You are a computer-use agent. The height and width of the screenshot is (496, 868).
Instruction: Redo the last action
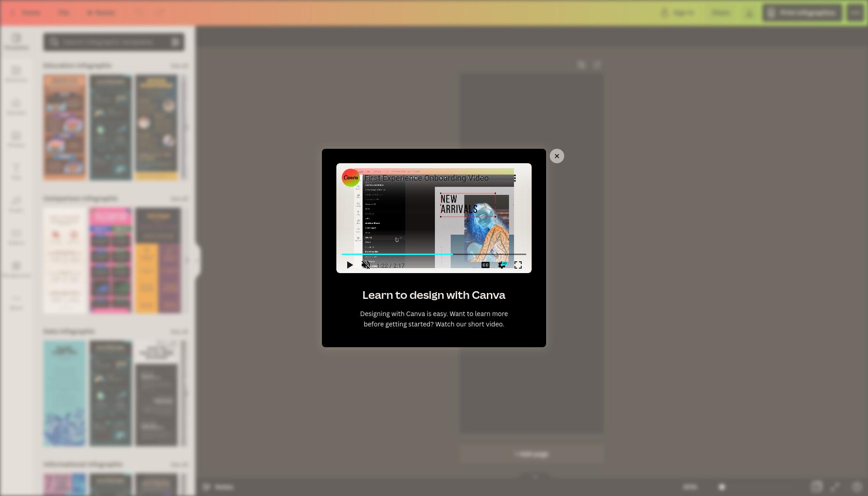pyautogui.click(x=160, y=13)
